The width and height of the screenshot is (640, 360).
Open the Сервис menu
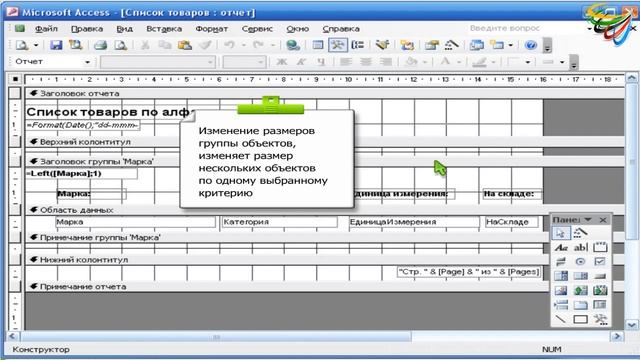coord(257,29)
